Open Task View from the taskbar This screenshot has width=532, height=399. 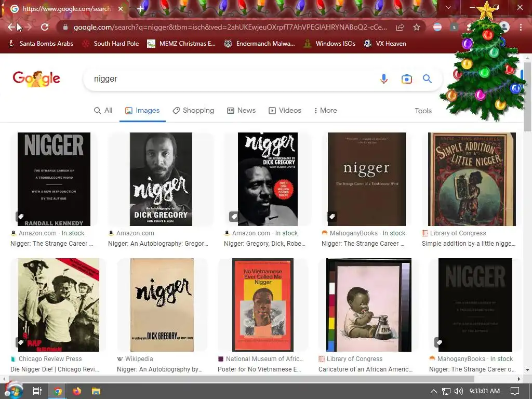37,391
